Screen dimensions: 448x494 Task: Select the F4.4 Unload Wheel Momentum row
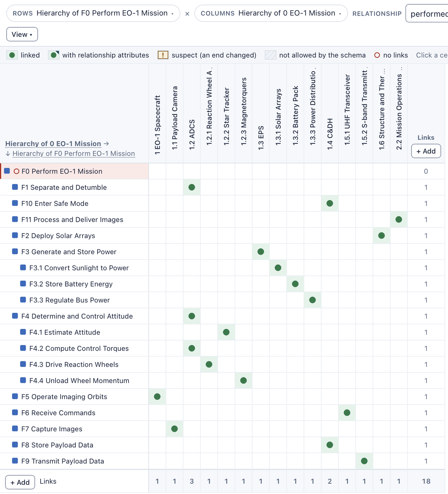(x=74, y=381)
